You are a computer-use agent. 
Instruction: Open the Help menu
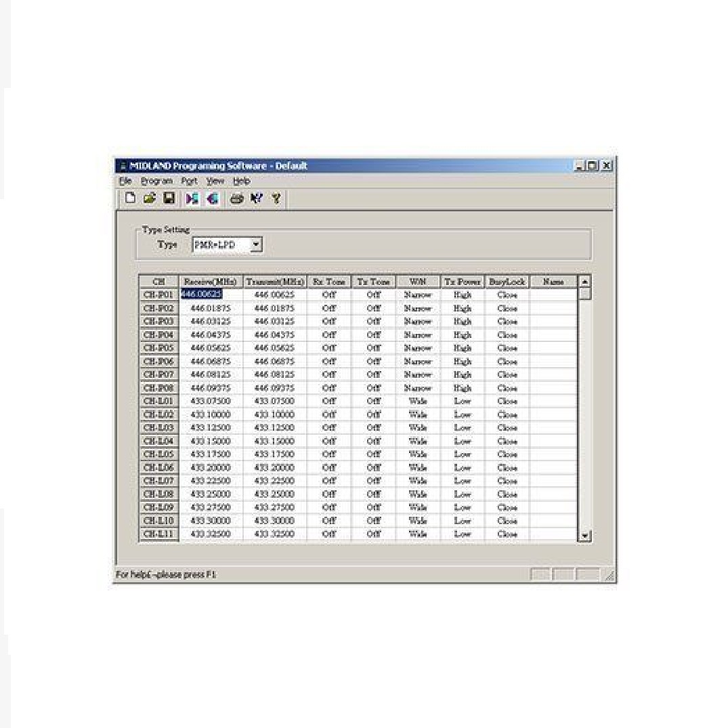pyautogui.click(x=242, y=181)
